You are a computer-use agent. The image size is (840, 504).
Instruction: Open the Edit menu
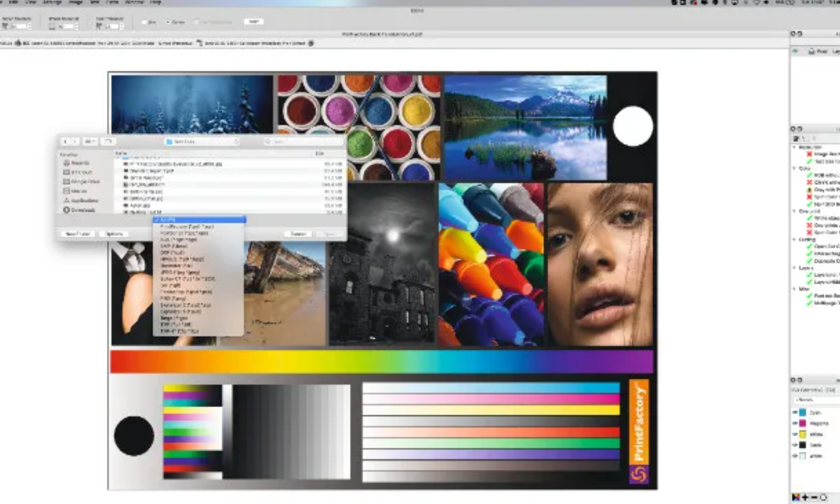click(x=15, y=2)
